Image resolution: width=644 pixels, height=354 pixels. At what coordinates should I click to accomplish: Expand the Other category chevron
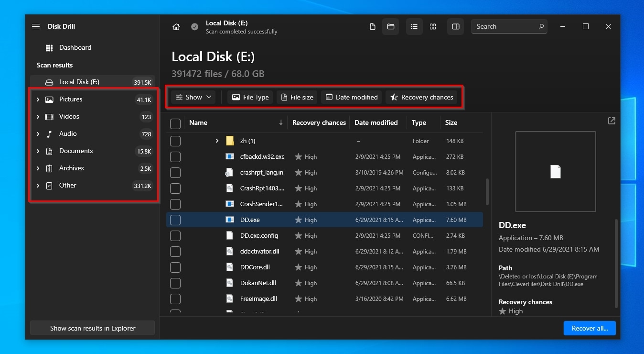pyautogui.click(x=38, y=186)
